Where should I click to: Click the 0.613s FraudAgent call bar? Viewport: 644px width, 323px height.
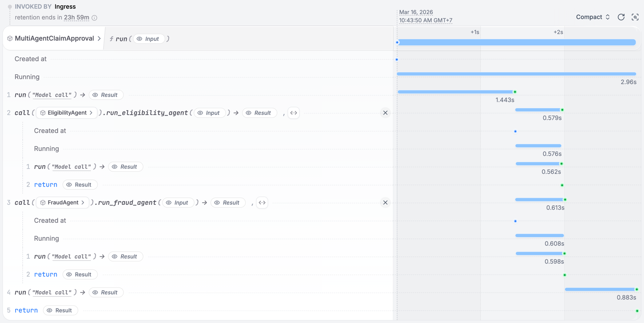coord(540,200)
